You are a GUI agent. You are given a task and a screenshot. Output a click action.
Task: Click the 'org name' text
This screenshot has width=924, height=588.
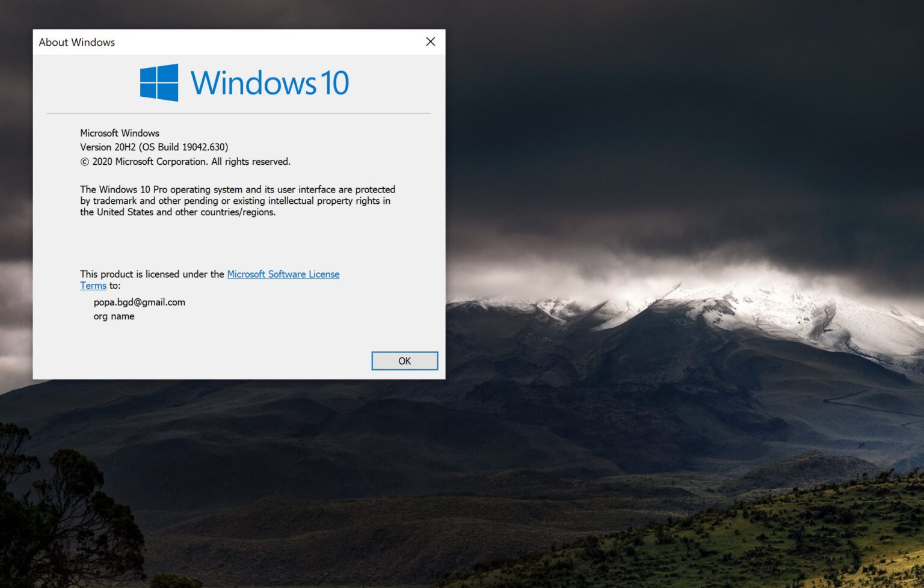coord(114,316)
